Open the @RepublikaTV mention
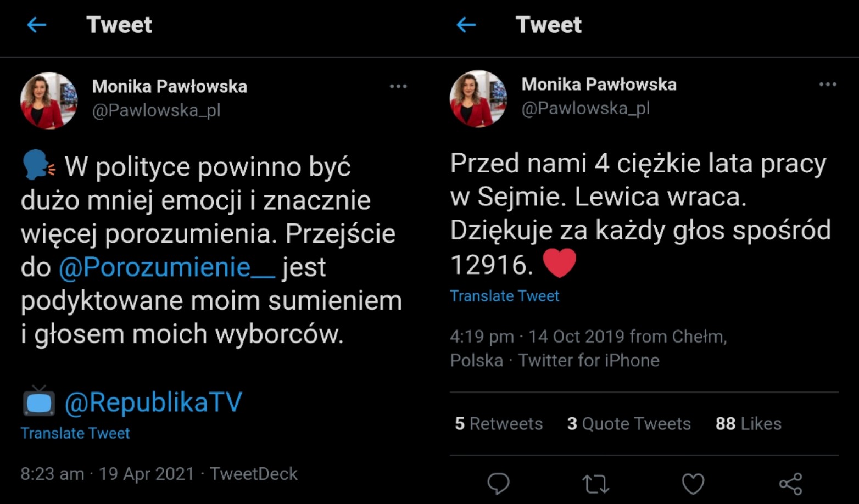This screenshot has width=859, height=504. pyautogui.click(x=153, y=402)
